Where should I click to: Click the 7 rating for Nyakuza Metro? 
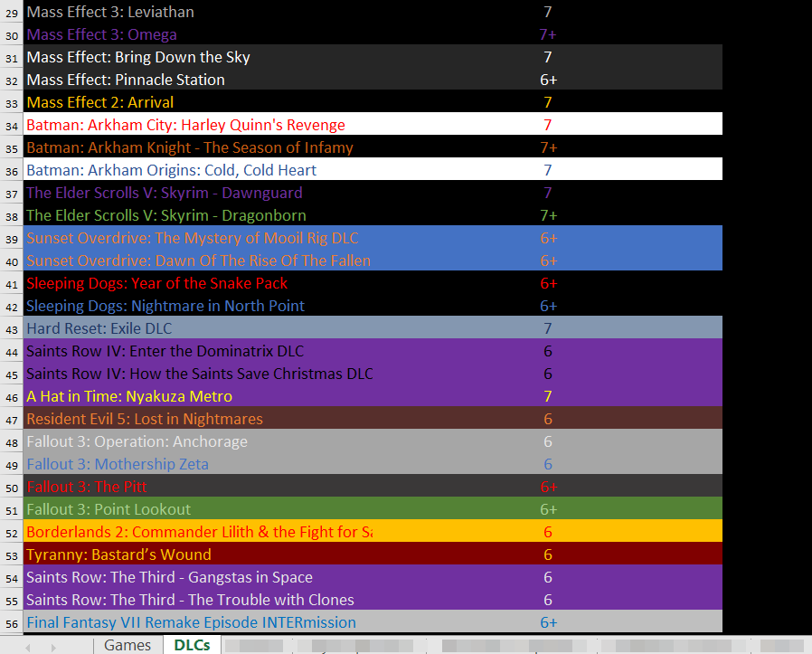click(548, 396)
